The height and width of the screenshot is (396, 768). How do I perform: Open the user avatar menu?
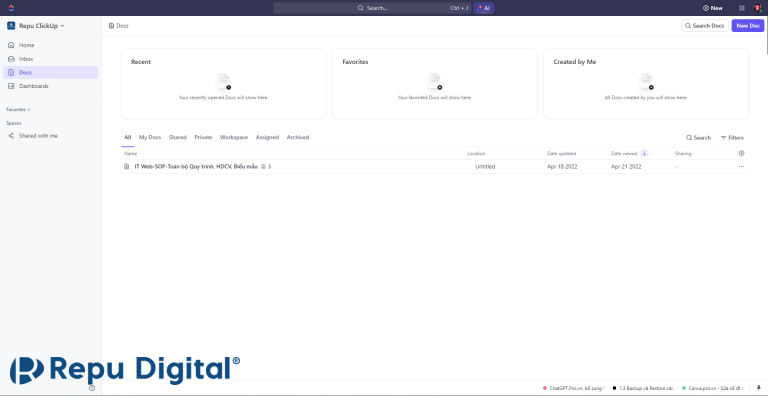(758, 8)
